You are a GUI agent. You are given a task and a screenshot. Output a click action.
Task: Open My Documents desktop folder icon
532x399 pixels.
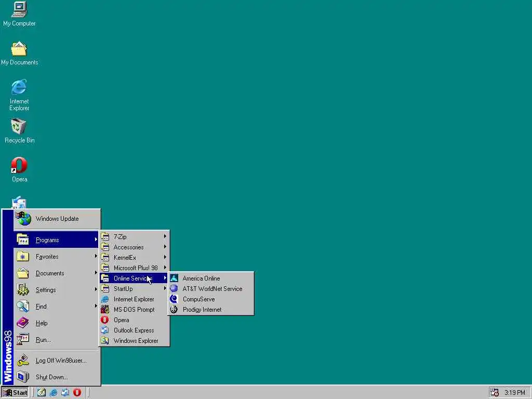[x=19, y=49]
